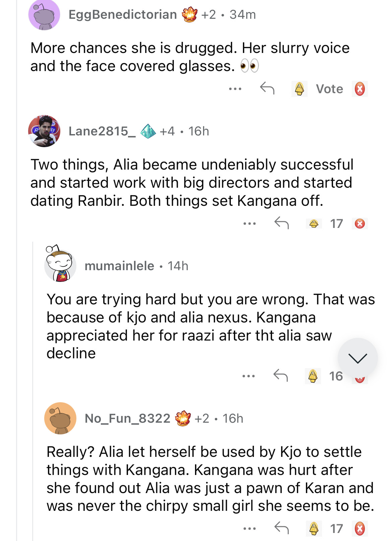The width and height of the screenshot is (392, 541).
Task: Upvote mumainlele's comment
Action: (x=313, y=376)
